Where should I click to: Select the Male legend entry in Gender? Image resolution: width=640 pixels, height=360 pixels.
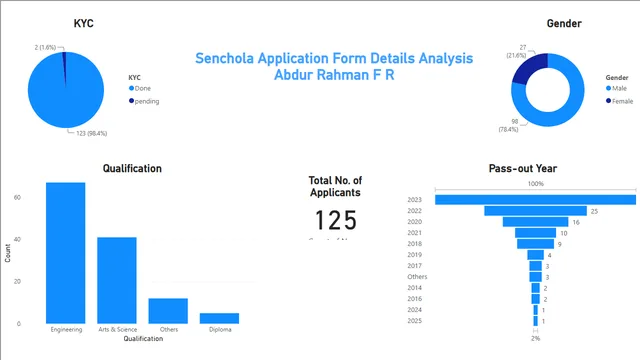616,88
